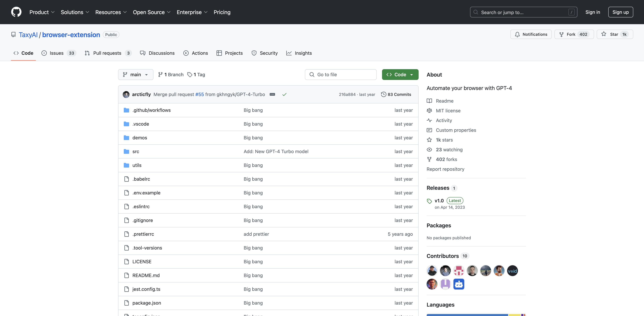Star the repository via star icon
The width and height of the screenshot is (644, 316).
[x=604, y=34]
